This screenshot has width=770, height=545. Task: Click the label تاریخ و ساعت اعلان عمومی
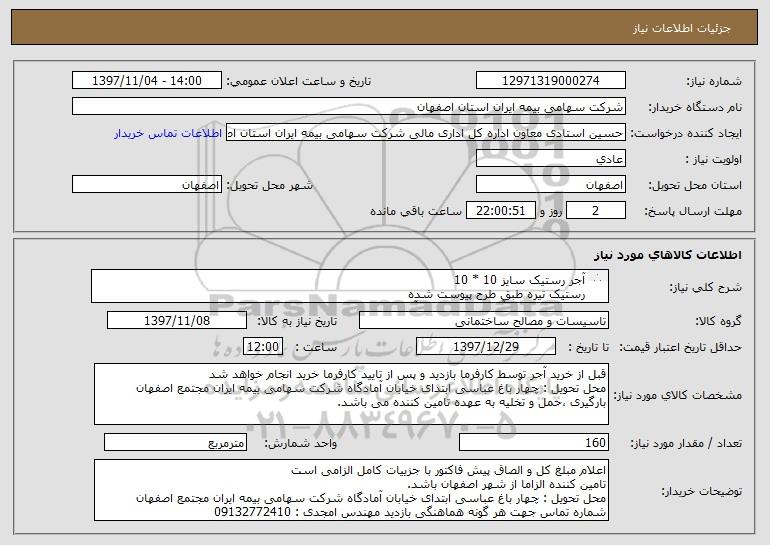pyautogui.click(x=299, y=81)
